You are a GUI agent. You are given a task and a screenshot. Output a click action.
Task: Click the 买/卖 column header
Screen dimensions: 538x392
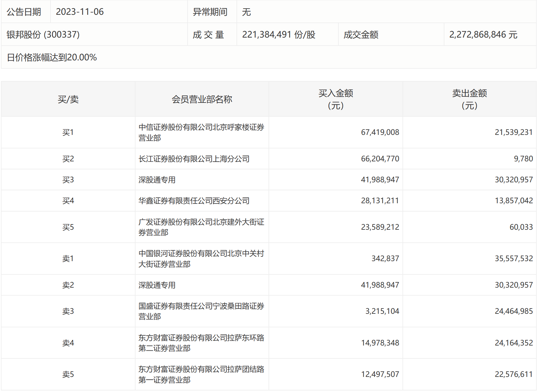[68, 99]
